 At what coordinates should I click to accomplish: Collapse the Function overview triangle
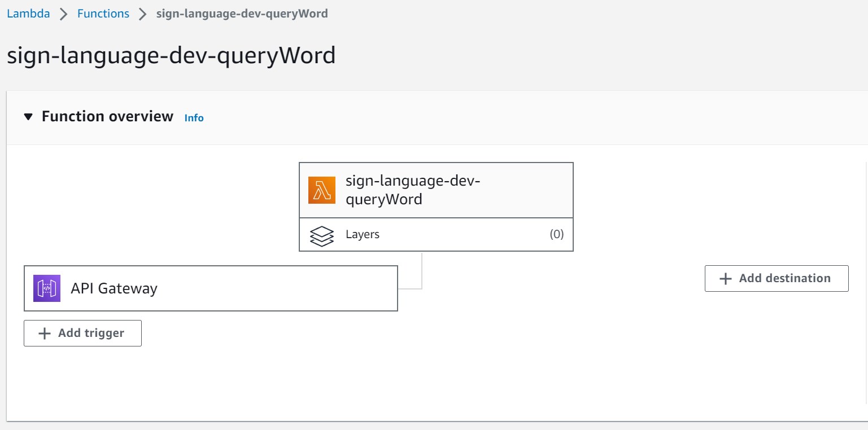click(28, 117)
